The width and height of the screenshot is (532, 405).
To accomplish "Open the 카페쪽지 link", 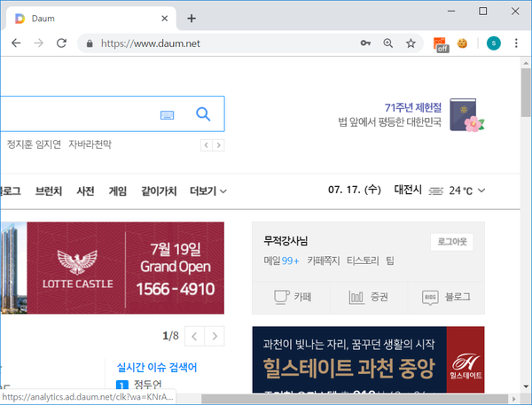I will pyautogui.click(x=324, y=261).
